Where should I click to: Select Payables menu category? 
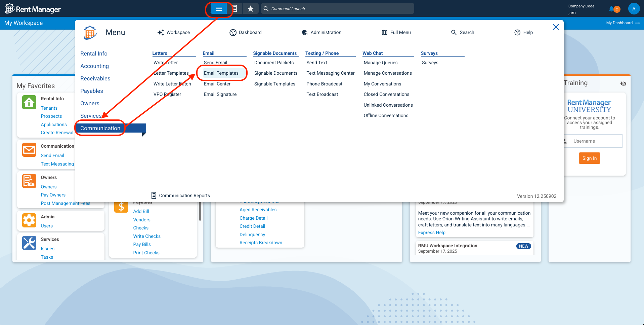point(91,91)
